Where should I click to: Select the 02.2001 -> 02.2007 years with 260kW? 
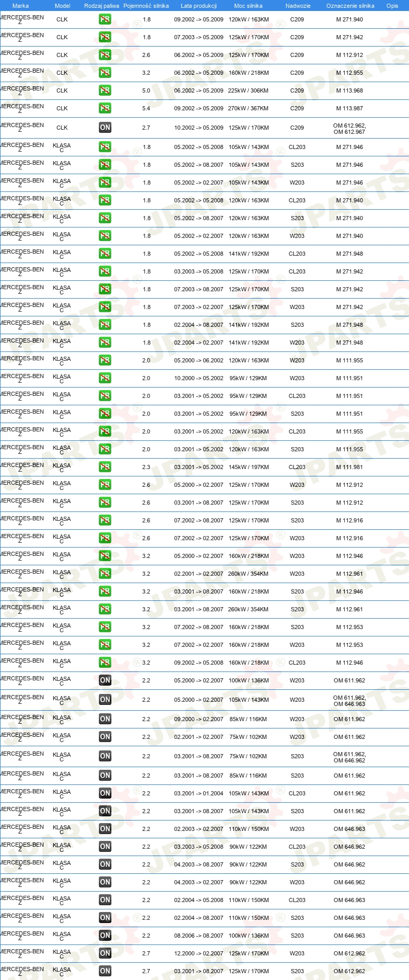199,574
